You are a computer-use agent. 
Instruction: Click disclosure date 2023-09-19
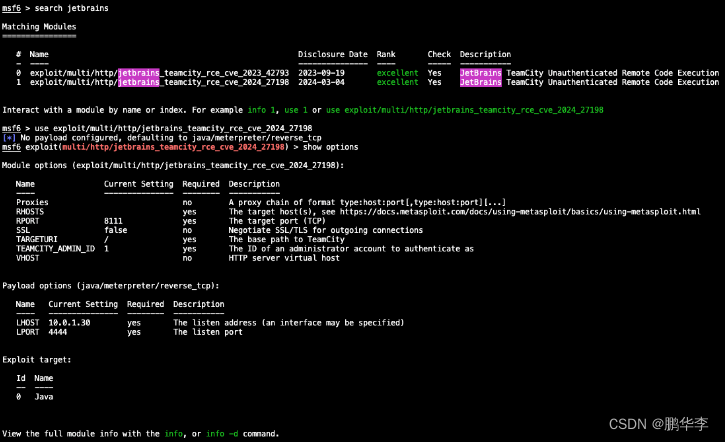321,73
